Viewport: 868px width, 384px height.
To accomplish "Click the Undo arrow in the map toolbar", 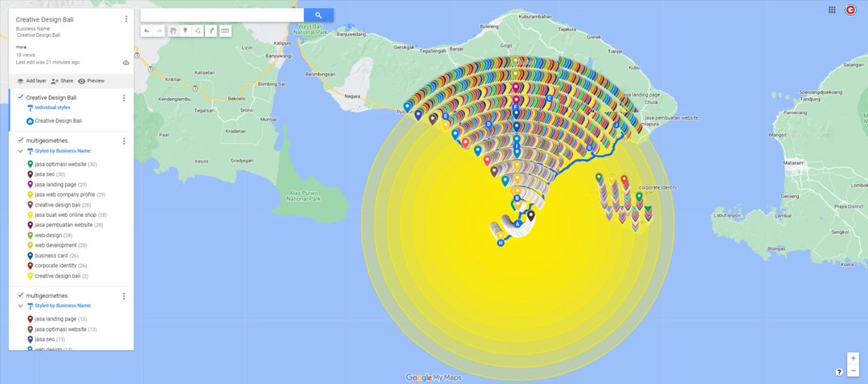I will [x=146, y=31].
